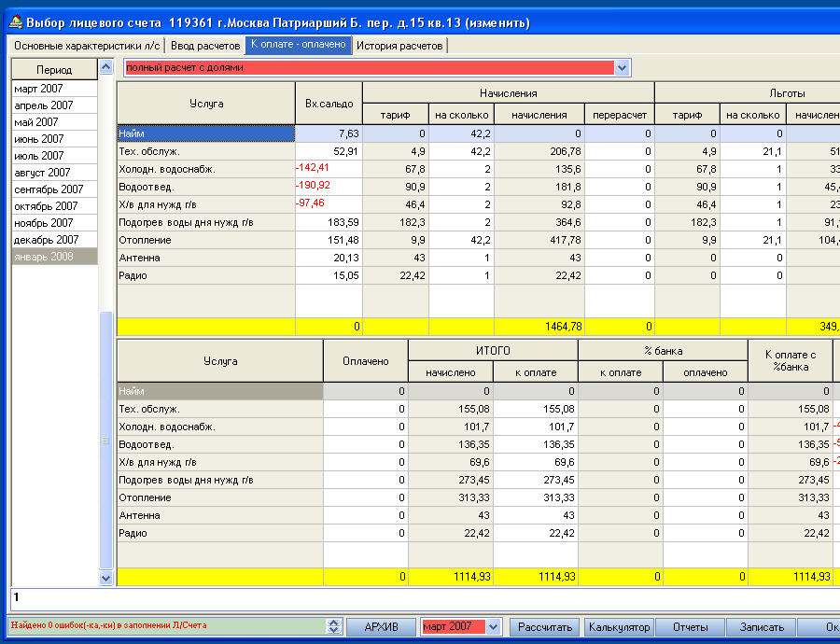This screenshot has width=840, height=644.
Task: Switch to the 'Ввод расчетов' tab
Action: coord(205,46)
